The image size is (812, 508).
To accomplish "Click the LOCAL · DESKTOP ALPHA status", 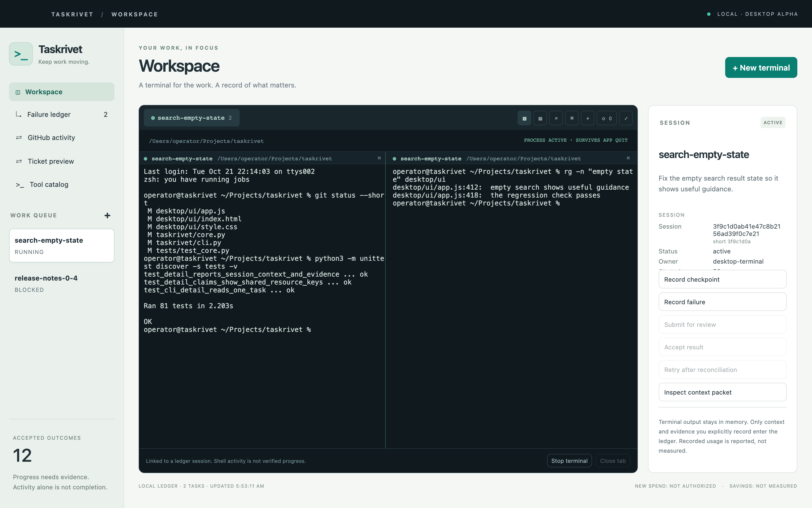I will (752, 14).
